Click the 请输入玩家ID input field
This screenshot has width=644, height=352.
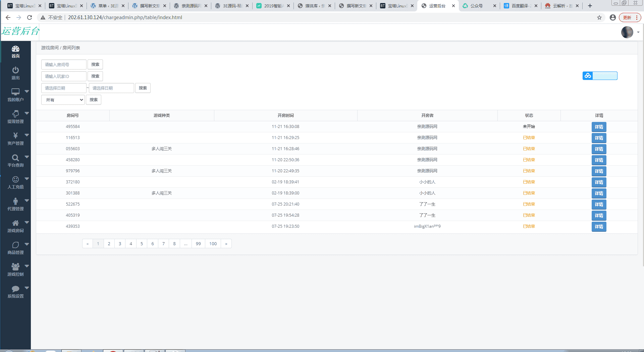tap(64, 76)
